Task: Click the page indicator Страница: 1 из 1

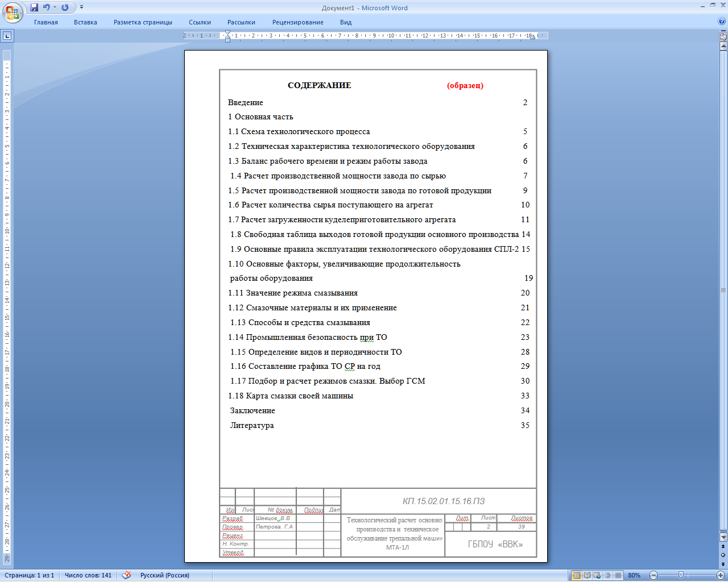Action: 29,575
